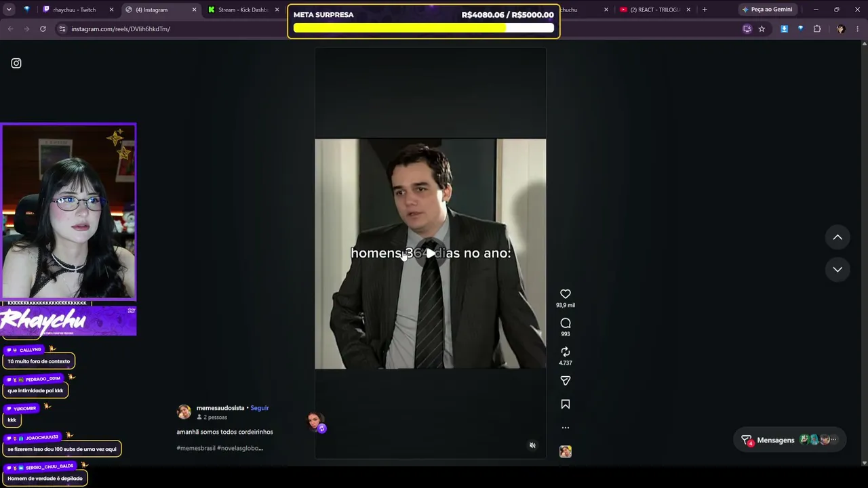Open memesaudosista profile avatar
This screenshot has height=488, width=868.
tap(184, 412)
